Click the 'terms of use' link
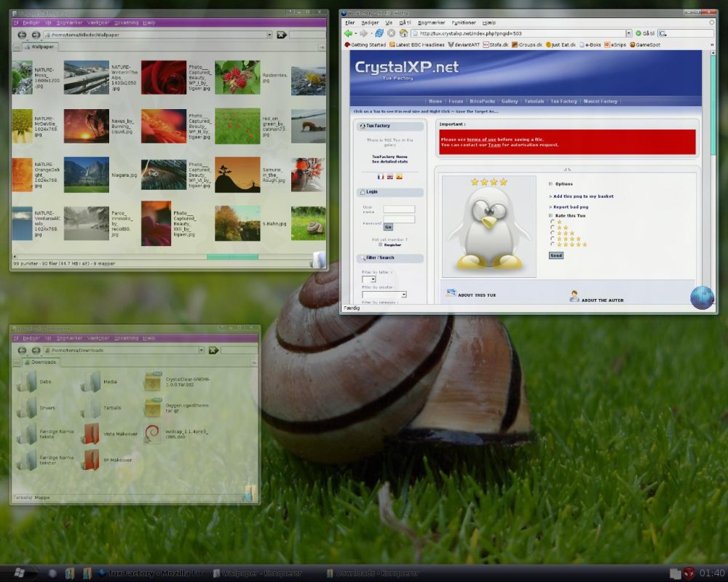The height and width of the screenshot is (582, 728). 481,139
